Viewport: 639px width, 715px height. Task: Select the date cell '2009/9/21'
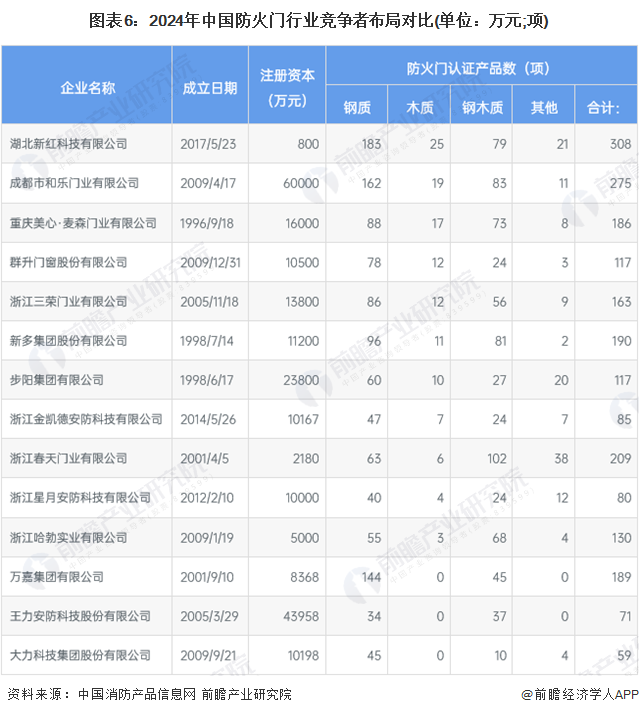point(208,656)
